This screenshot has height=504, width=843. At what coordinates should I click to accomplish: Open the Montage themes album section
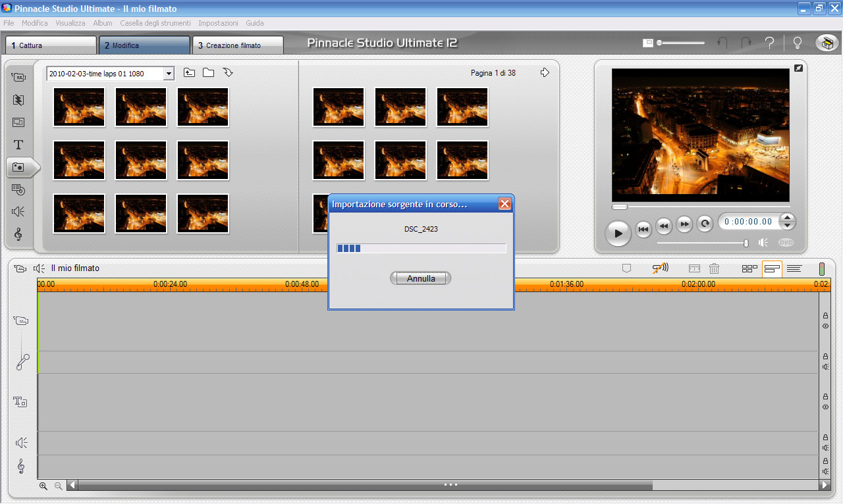tap(18, 122)
